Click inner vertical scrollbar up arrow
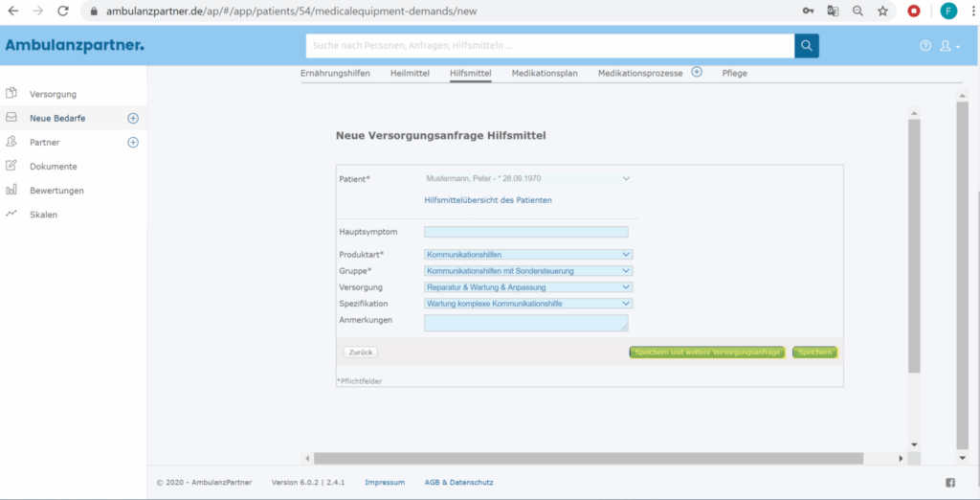The height and width of the screenshot is (500, 980). [x=914, y=113]
